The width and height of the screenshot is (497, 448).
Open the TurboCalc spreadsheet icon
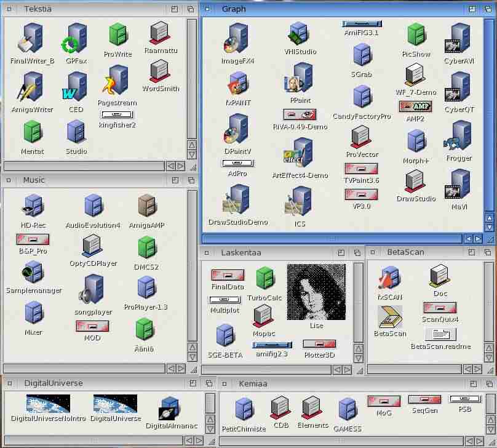pos(264,280)
